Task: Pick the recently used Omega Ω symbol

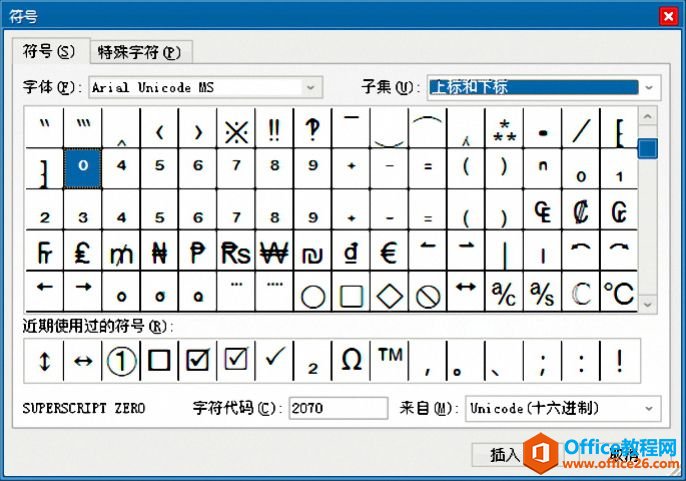Action: pyautogui.click(x=351, y=361)
